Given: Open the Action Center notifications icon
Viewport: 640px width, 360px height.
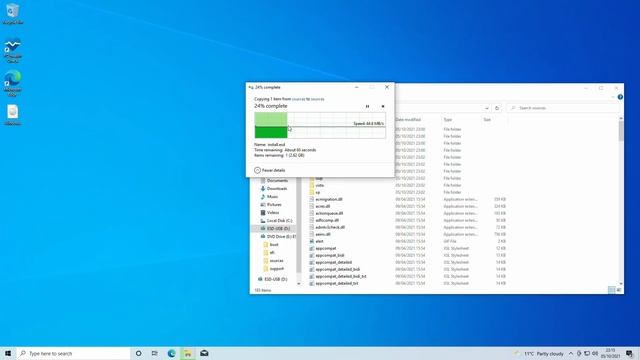Looking at the screenshot, I should click(x=629, y=353).
